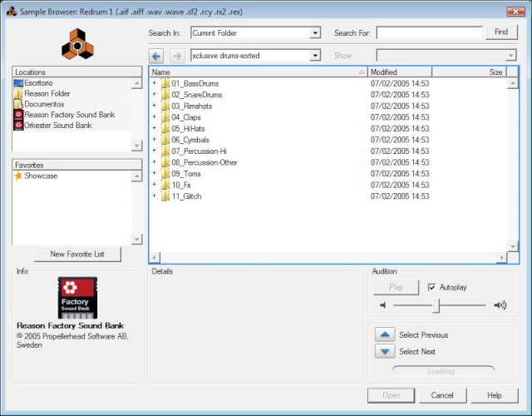This screenshot has height=416, width=532.
Task: Expand the 10_Fx folder
Action: [x=154, y=185]
